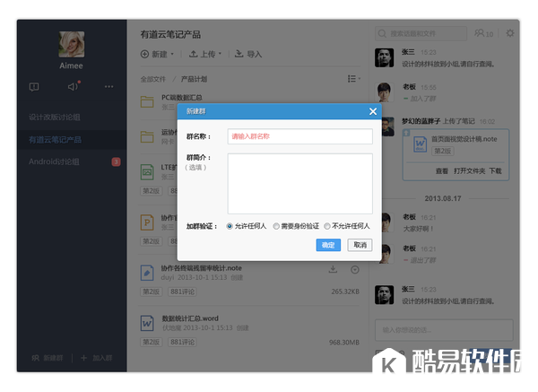538x392 pixels.
Task: Click the 取消 cancel button
Action: click(x=360, y=245)
